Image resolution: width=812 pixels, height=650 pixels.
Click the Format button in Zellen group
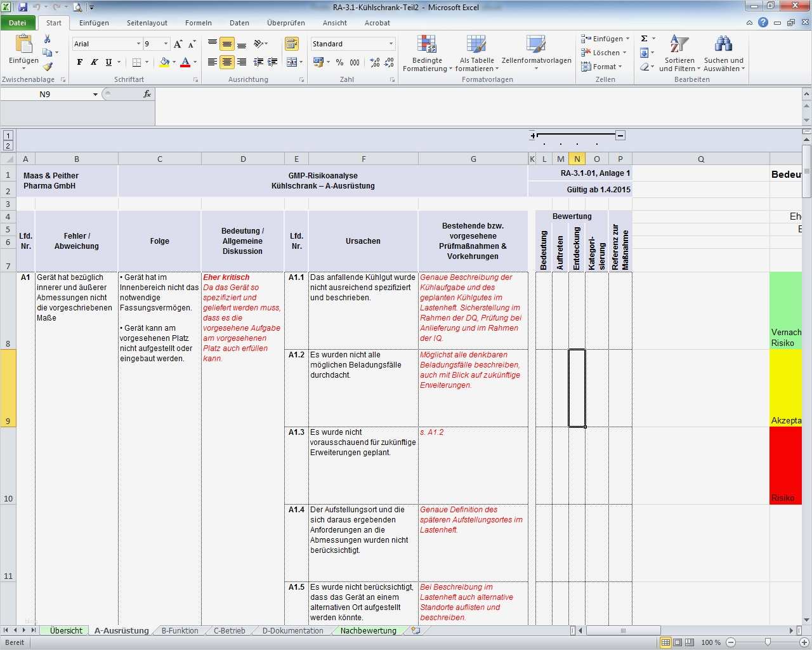[x=601, y=67]
